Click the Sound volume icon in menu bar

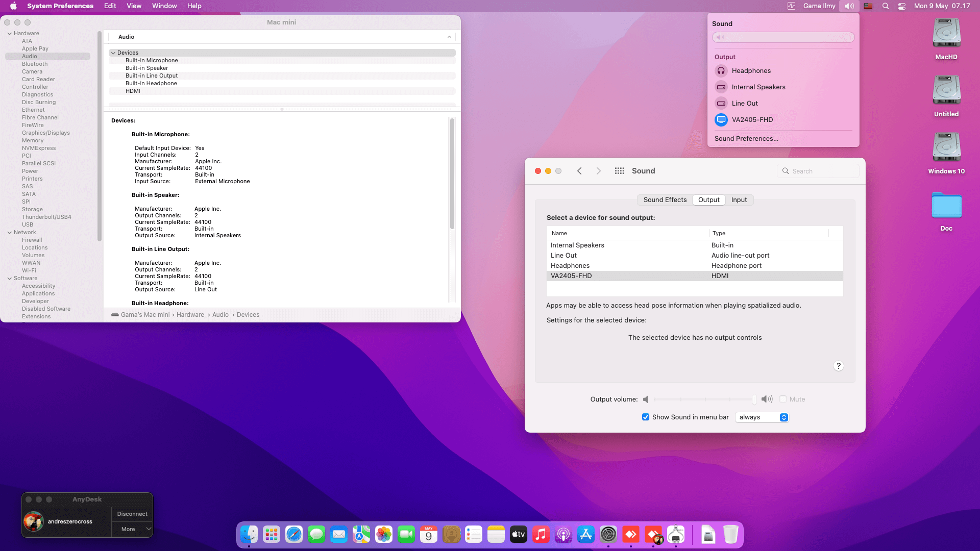pos(849,6)
